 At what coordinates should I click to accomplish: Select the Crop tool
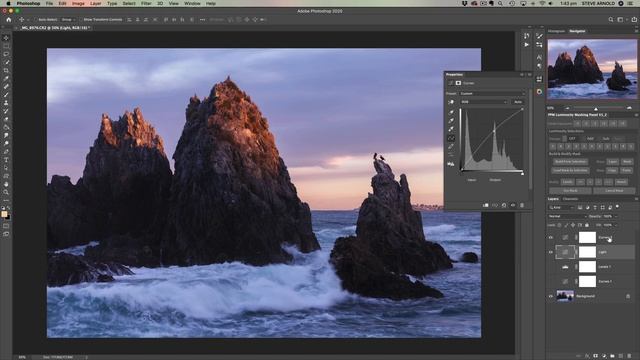tap(6, 71)
